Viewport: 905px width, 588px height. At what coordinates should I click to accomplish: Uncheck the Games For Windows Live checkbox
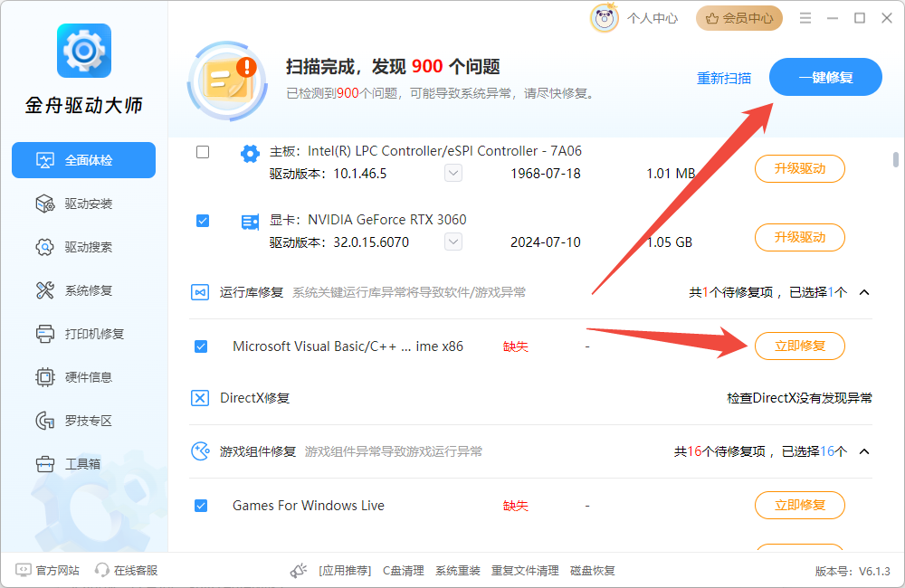[201, 506]
